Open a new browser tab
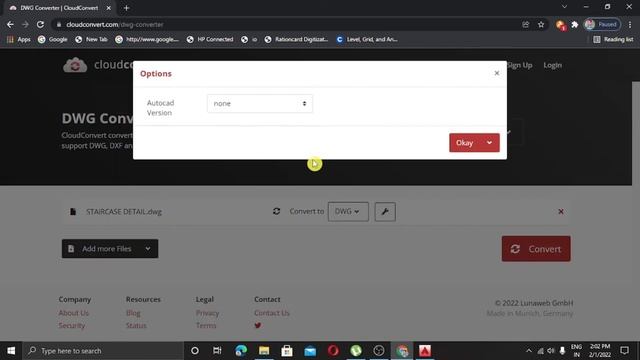Screen dimensions: 640x360 click(x=127, y=8)
